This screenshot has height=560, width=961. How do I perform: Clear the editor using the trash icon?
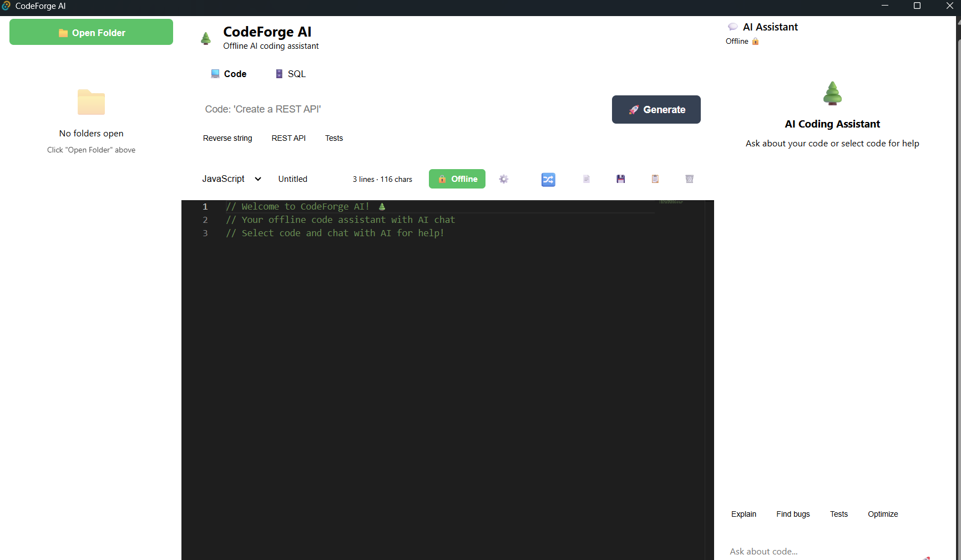pos(689,179)
